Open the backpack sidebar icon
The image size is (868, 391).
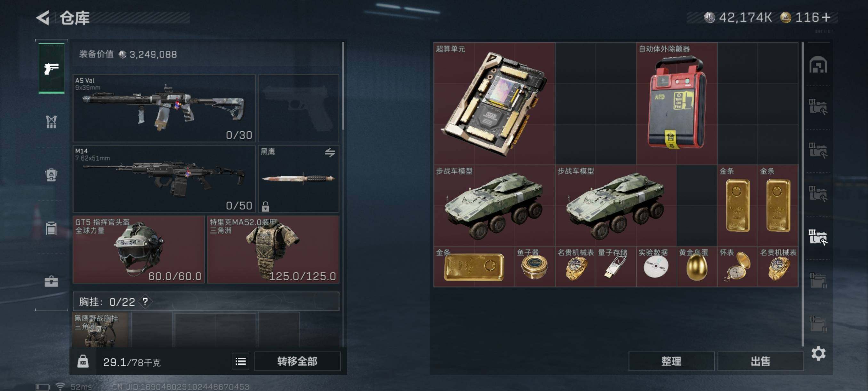(x=51, y=175)
